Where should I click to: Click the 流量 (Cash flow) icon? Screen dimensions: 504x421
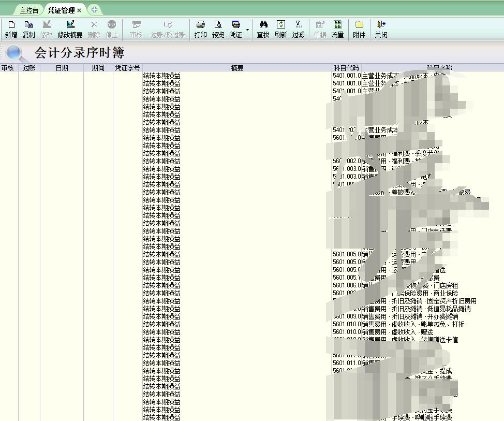pyautogui.click(x=337, y=30)
